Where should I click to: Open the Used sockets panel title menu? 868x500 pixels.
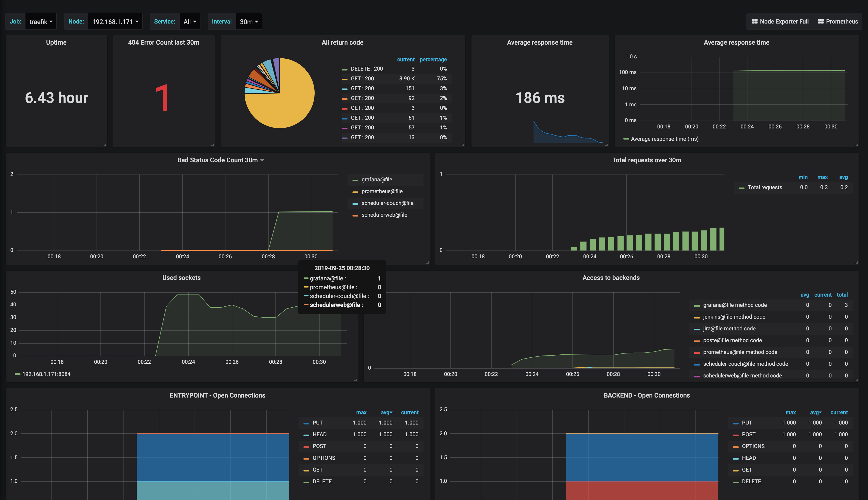pyautogui.click(x=181, y=277)
